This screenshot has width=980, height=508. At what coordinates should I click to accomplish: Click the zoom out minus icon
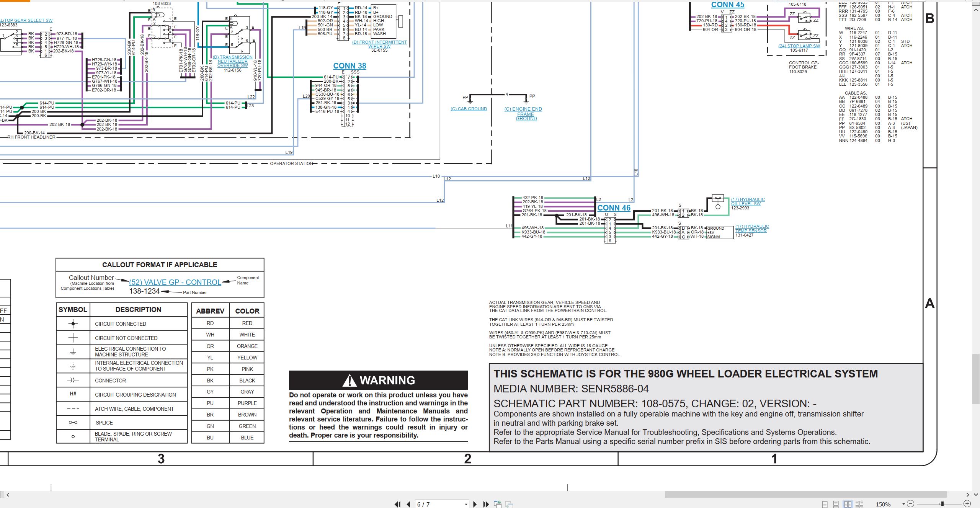point(911,504)
